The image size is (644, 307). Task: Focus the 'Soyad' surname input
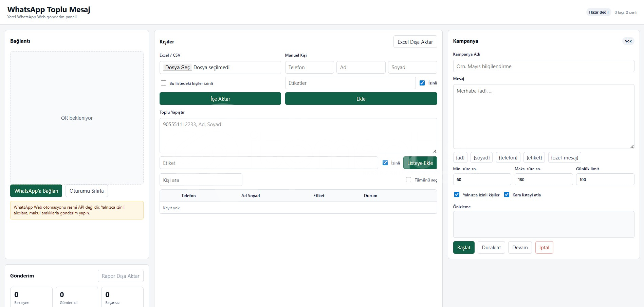412,68
